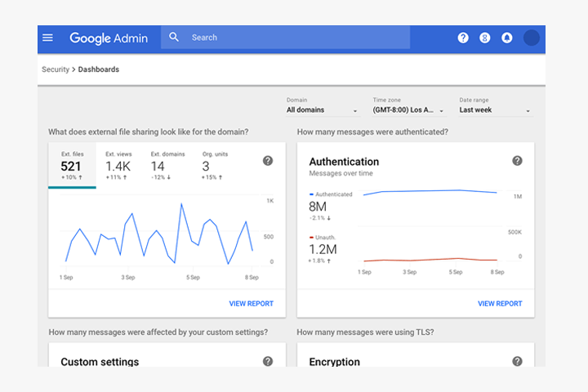Click the Authenticated 8M value
The height and width of the screenshot is (392, 588).
click(x=318, y=207)
